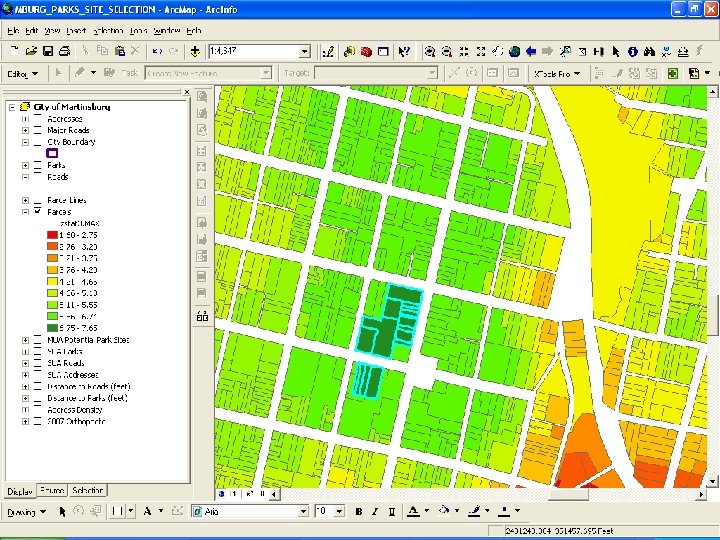Image resolution: width=720 pixels, height=540 pixels.
Task: Click the Find binoculars icon
Action: (649, 51)
